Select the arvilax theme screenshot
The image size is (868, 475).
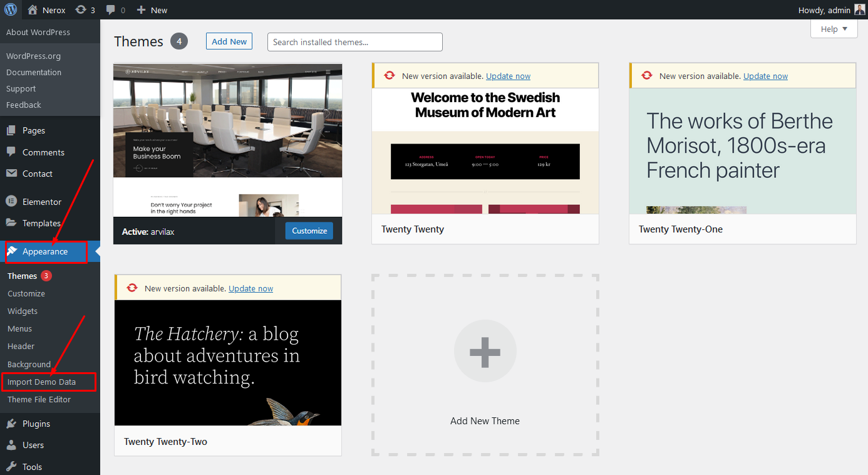click(x=228, y=140)
